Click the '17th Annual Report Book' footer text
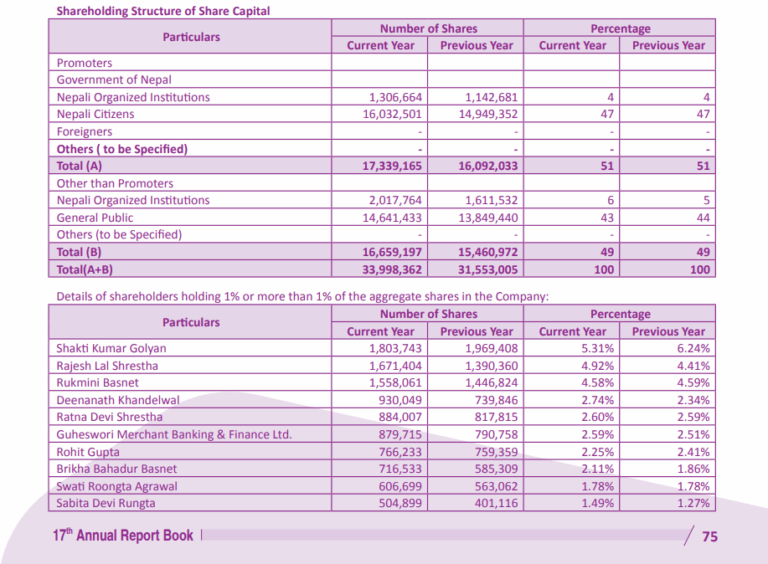 (x=123, y=536)
